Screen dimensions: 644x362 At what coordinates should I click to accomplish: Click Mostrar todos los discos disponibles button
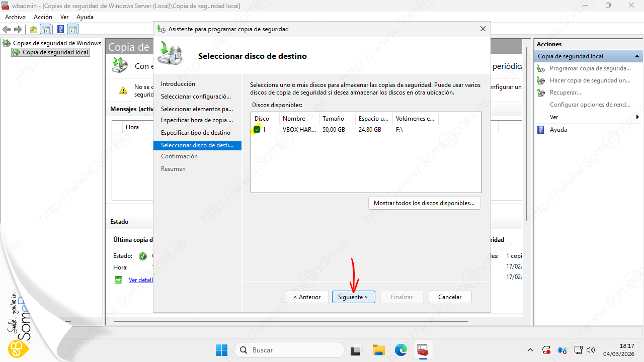(x=424, y=203)
